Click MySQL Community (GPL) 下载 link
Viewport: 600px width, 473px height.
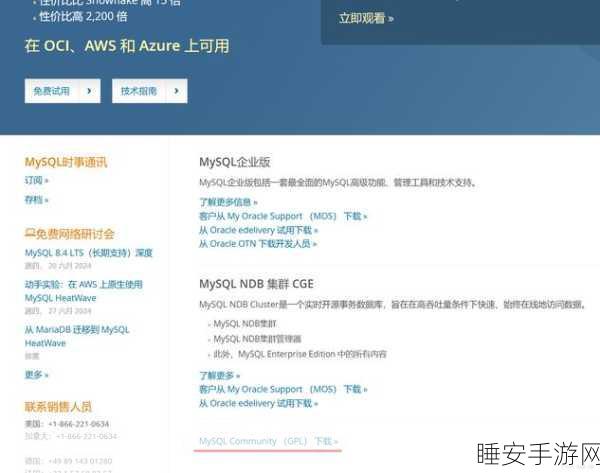pos(269,441)
